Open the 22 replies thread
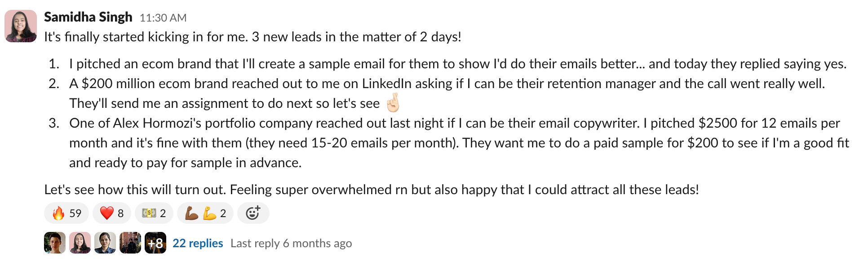 [x=198, y=243]
